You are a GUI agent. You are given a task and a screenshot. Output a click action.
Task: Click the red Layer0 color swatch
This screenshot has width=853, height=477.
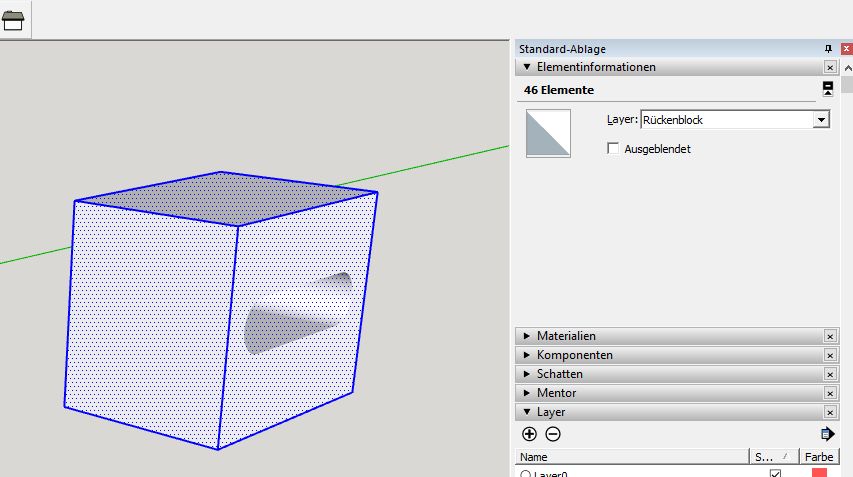pos(819,473)
